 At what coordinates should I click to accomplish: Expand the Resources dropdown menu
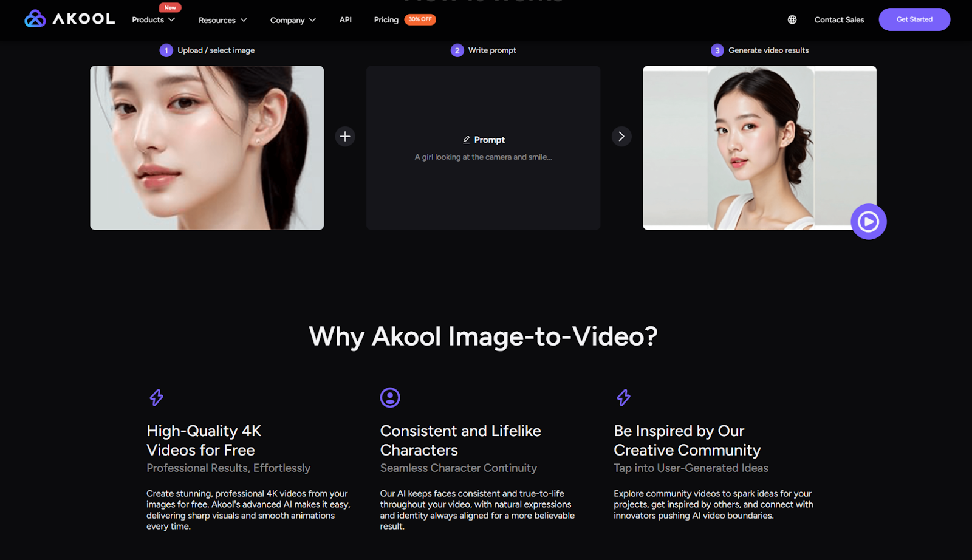coord(223,20)
